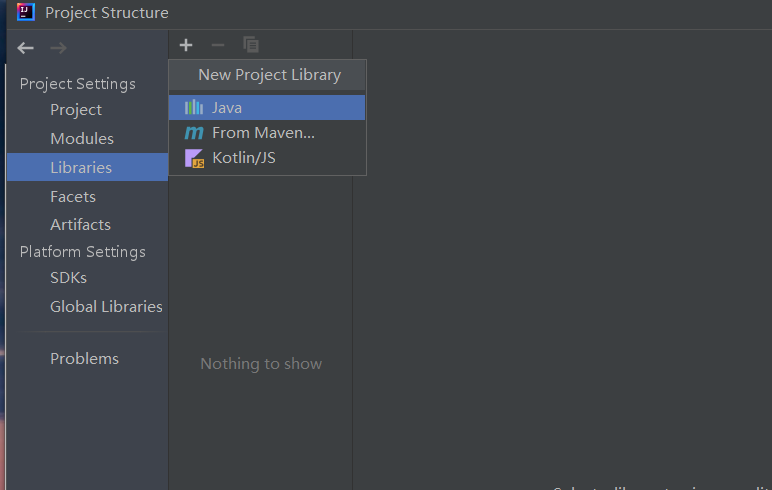Show the Problems page
Screen dimensions: 772x490
click(x=87, y=359)
